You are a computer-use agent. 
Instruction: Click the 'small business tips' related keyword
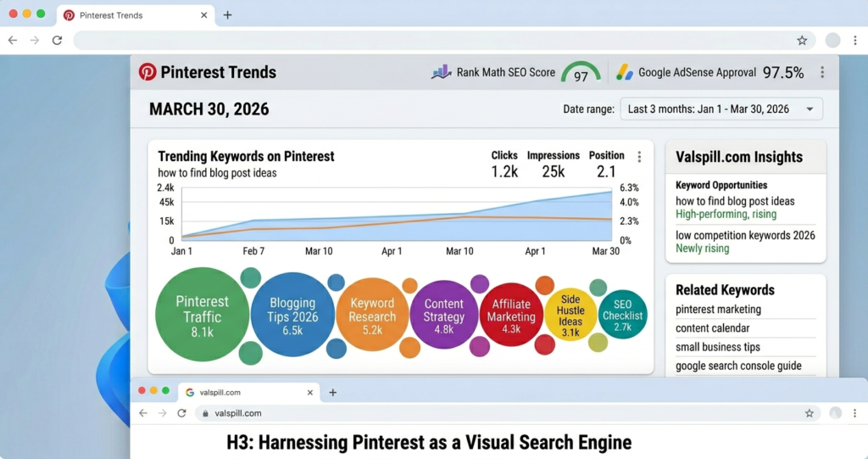point(717,347)
